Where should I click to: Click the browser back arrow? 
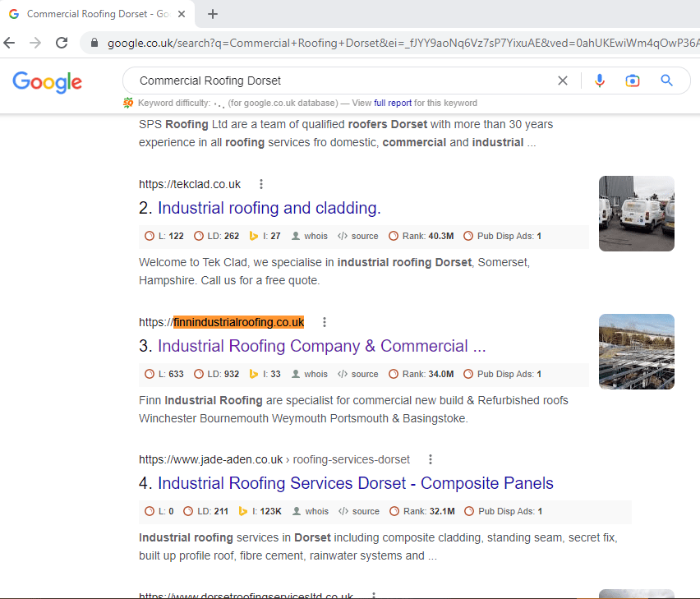[9, 43]
